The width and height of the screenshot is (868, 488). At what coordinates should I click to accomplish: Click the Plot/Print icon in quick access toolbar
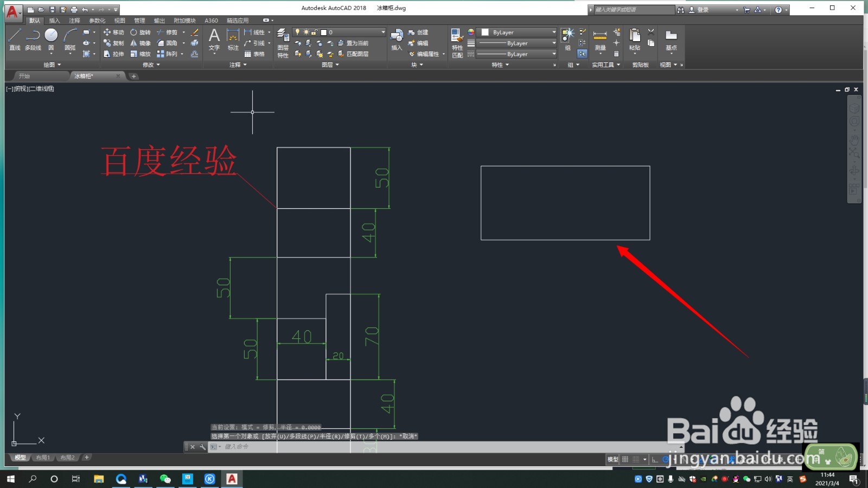(x=74, y=10)
